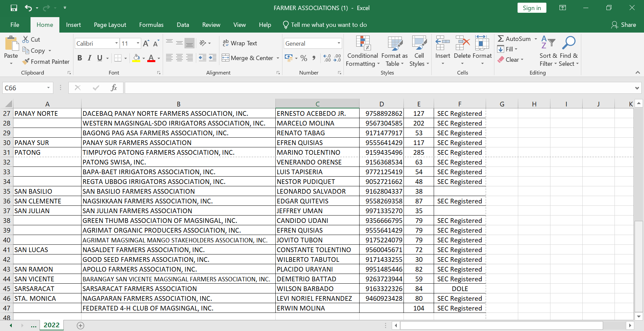Apply yellow fill color swatch
The height and width of the screenshot is (331, 644).
point(136,58)
